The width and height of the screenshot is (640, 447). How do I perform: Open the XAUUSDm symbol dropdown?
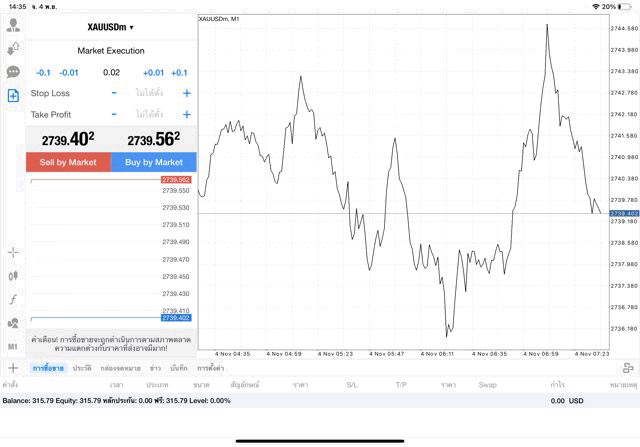coord(110,27)
